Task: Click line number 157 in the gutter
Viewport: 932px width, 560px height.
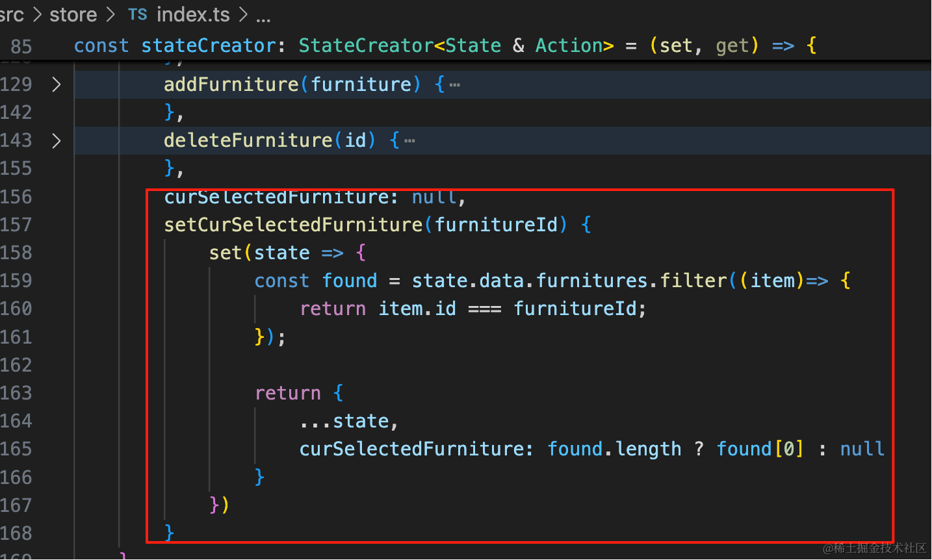Action: pyautogui.click(x=16, y=225)
